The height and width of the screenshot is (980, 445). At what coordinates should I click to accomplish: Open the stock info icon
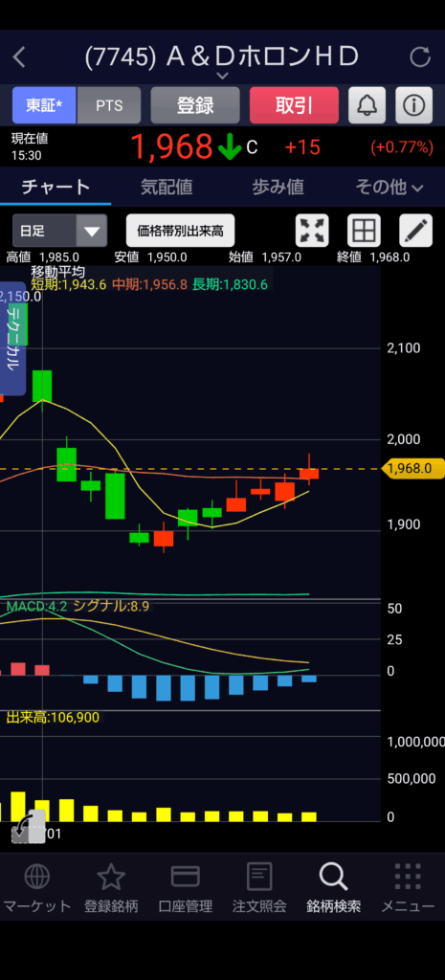pyautogui.click(x=413, y=105)
